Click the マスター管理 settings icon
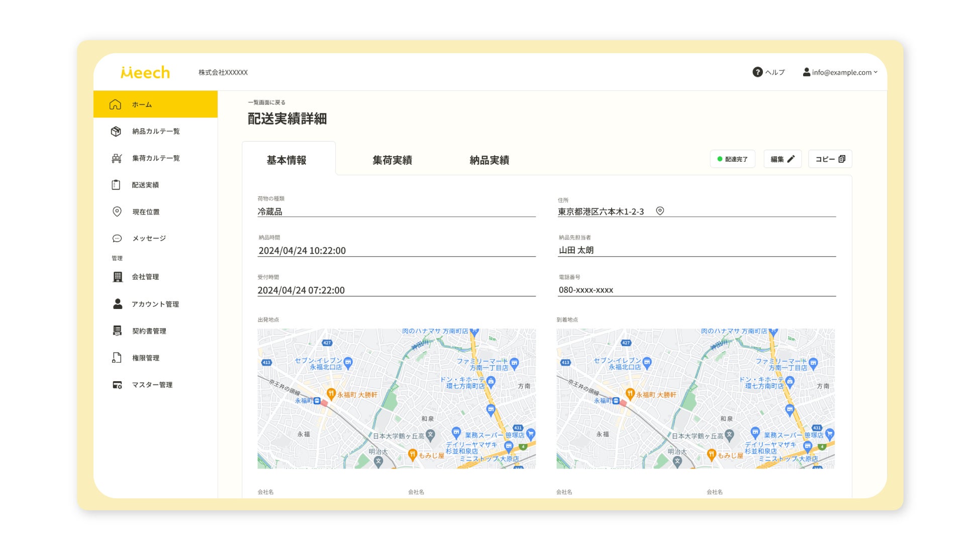 click(117, 385)
